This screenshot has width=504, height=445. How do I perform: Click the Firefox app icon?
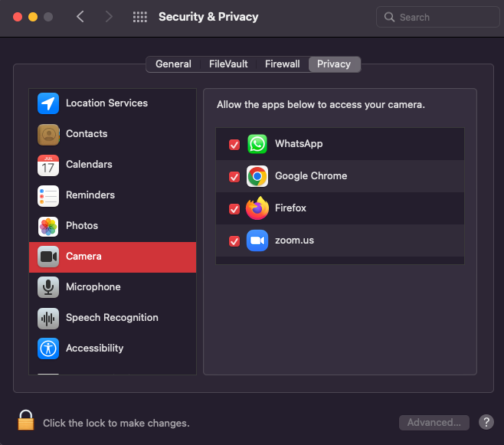pos(257,208)
